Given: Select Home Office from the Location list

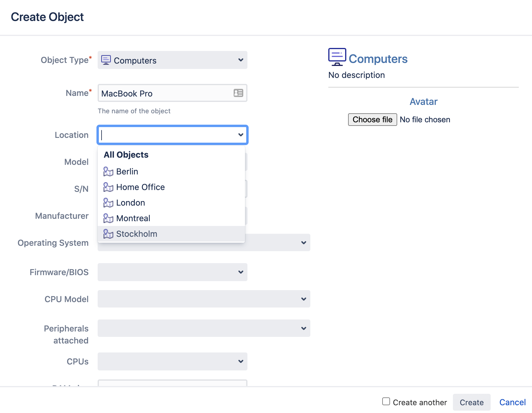Looking at the screenshot, I should [x=140, y=187].
